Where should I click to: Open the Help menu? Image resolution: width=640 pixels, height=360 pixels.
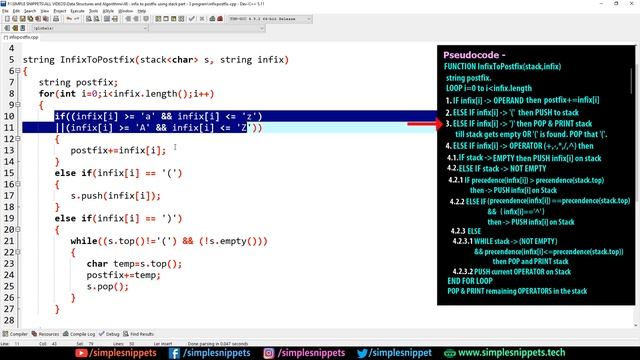[x=142, y=11]
